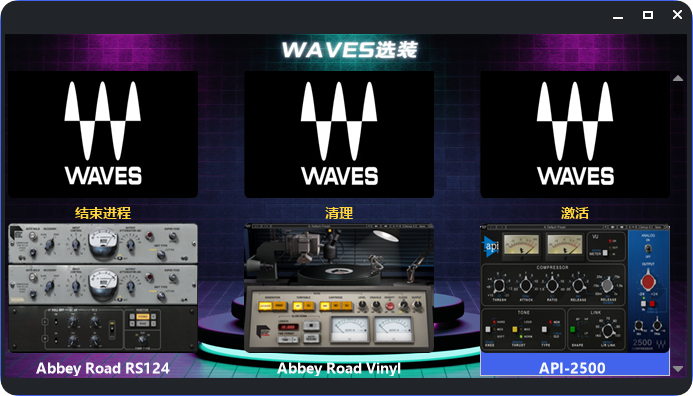Open the API-2500 compressor plugin image

pyautogui.click(x=575, y=288)
